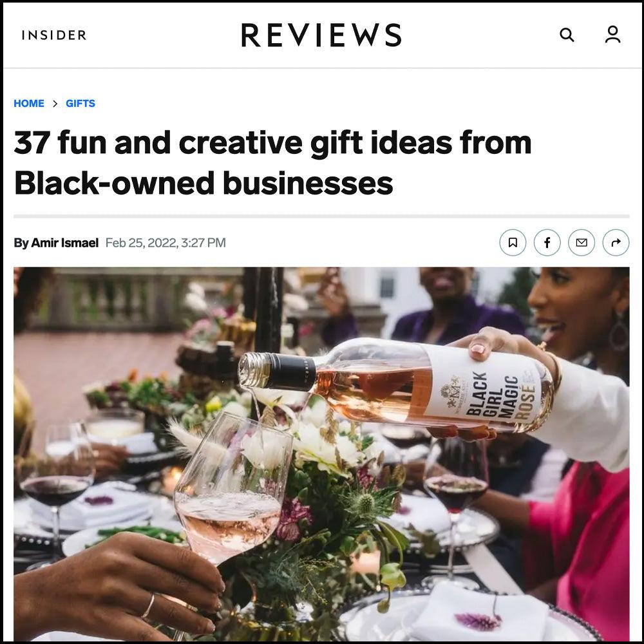644x644 pixels.
Task: View author Amir Ismael's profile
Action: (x=65, y=243)
